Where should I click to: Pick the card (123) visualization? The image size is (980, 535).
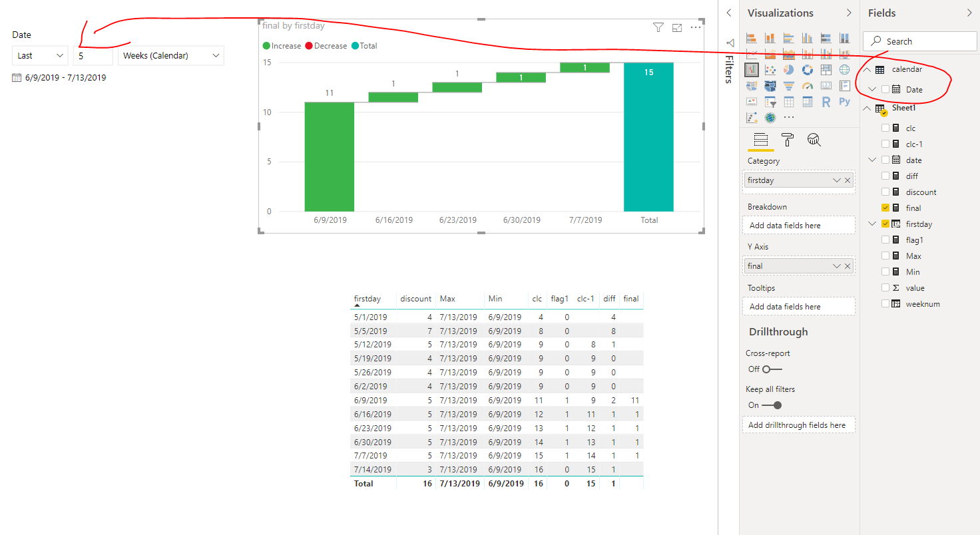click(x=826, y=86)
